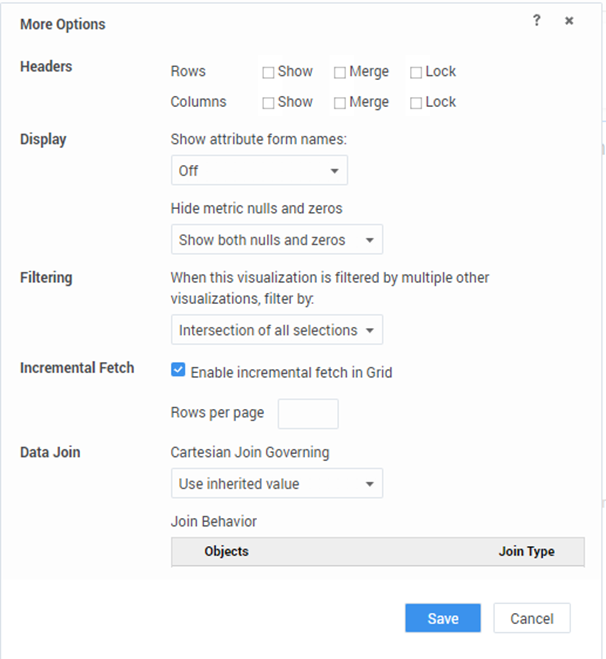The width and height of the screenshot is (606, 659).
Task: Click the help question mark icon
Action: [x=537, y=21]
